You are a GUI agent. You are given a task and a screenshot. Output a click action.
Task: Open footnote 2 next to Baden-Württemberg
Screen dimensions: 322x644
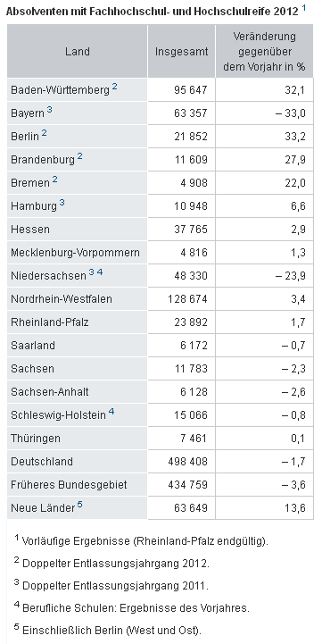pyautogui.click(x=115, y=87)
